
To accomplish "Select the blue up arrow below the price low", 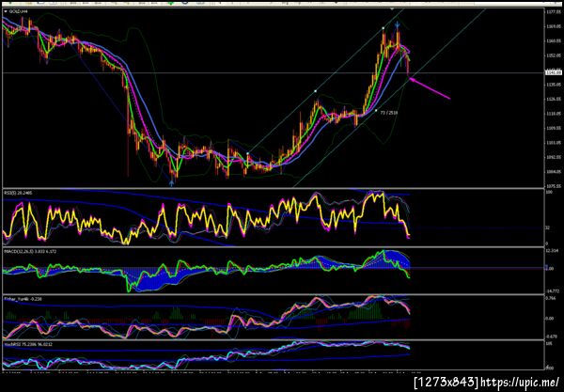I will [x=172, y=183].
